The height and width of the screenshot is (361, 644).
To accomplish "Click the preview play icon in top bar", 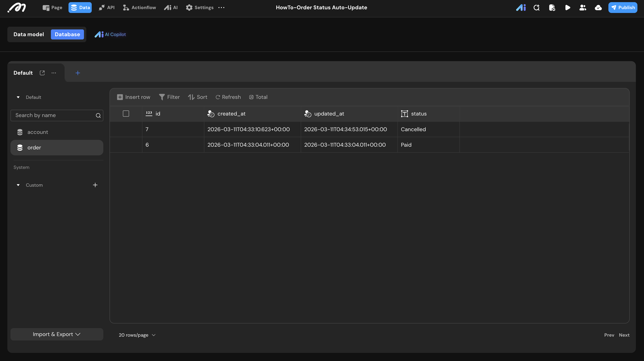I will (568, 8).
